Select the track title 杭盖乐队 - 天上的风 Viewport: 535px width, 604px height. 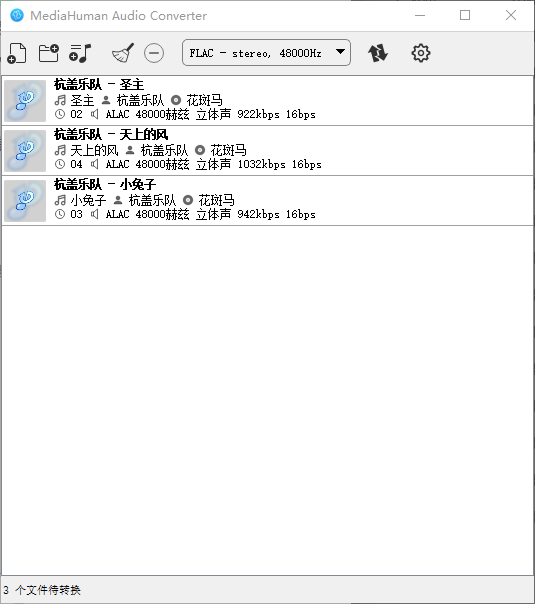pos(111,134)
